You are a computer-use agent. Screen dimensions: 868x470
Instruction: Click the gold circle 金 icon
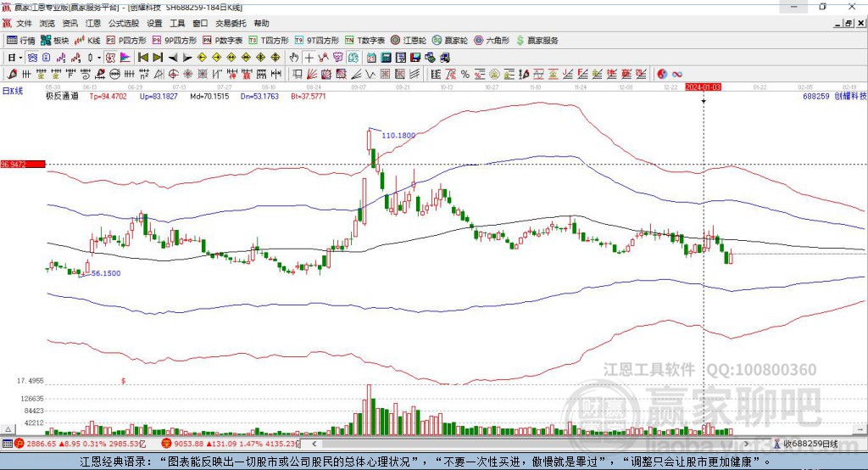[x=494, y=75]
